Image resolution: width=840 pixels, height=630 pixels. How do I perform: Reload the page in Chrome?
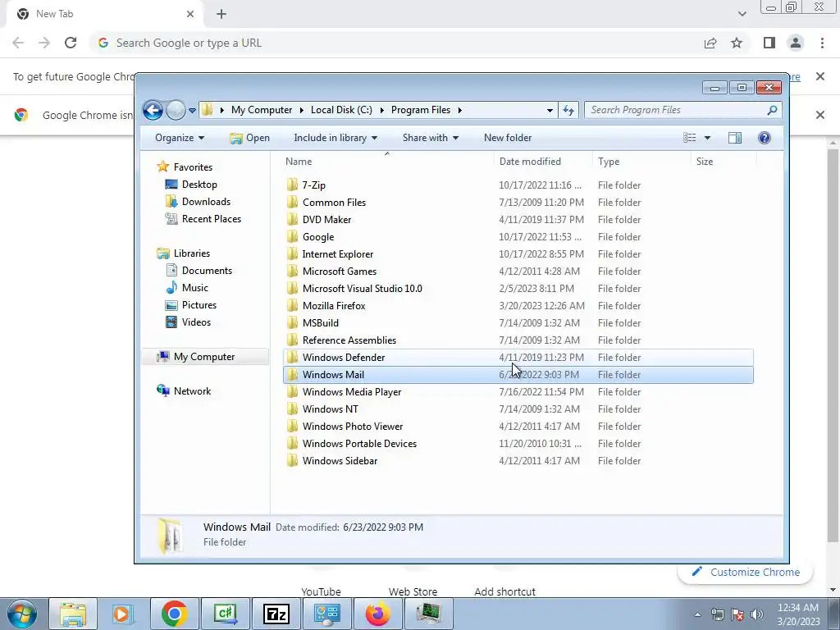71,43
